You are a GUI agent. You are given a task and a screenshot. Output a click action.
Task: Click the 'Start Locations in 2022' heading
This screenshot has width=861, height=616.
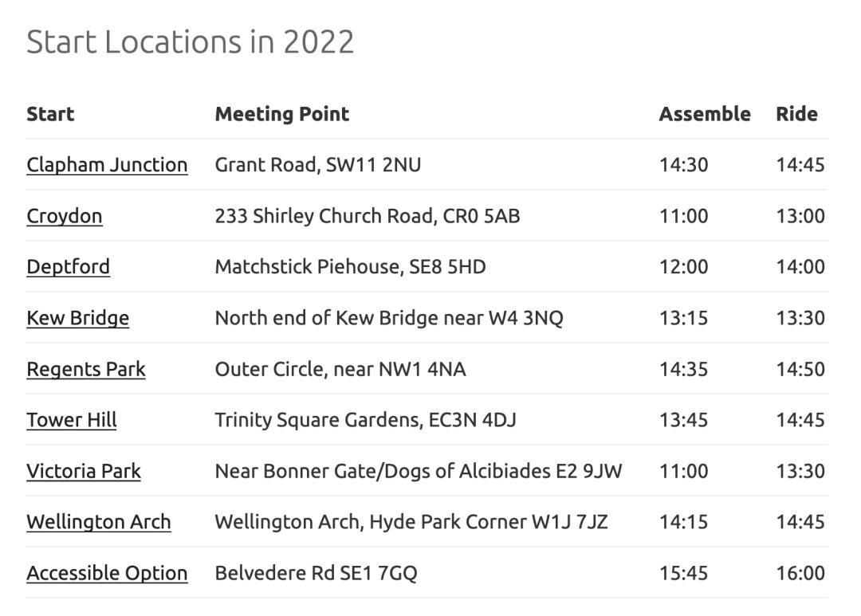pos(190,41)
